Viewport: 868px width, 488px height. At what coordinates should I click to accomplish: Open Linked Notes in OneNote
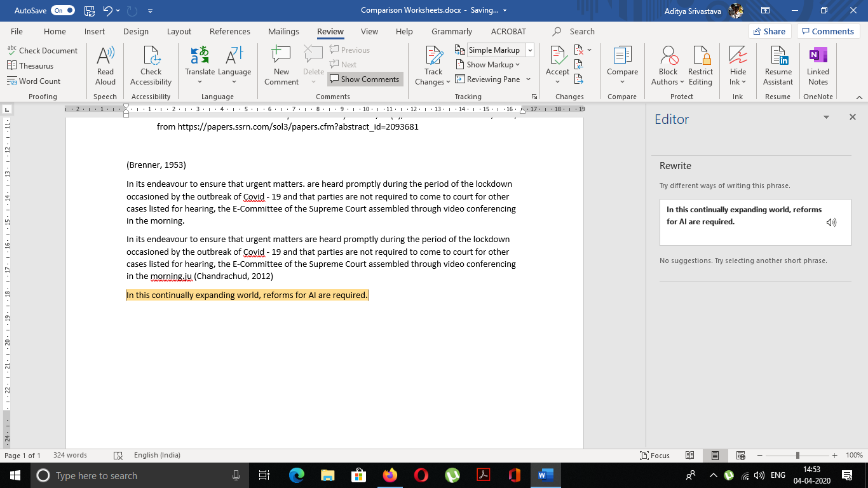click(x=818, y=66)
